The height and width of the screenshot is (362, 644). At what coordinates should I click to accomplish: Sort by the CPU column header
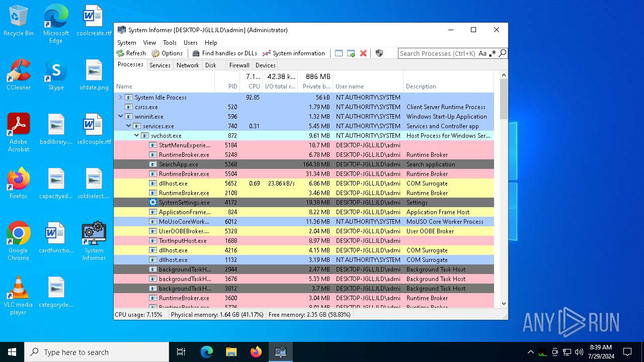[x=251, y=81]
